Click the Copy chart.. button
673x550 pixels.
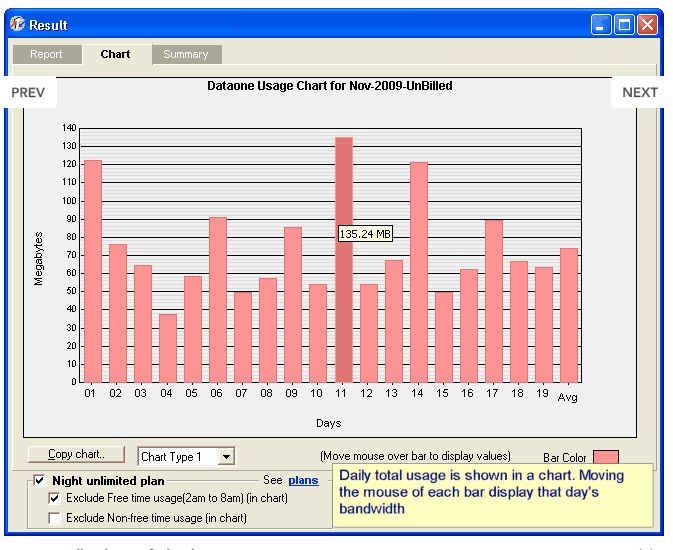(76, 454)
